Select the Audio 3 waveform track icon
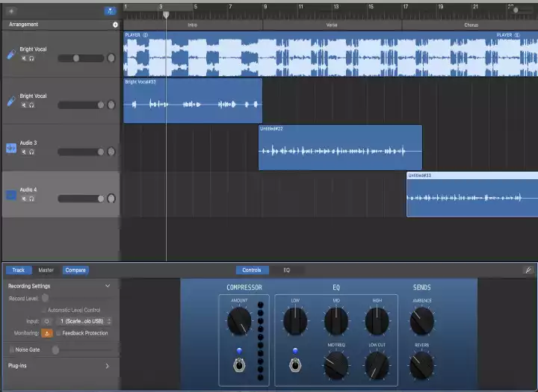538x392 pixels. coord(11,149)
